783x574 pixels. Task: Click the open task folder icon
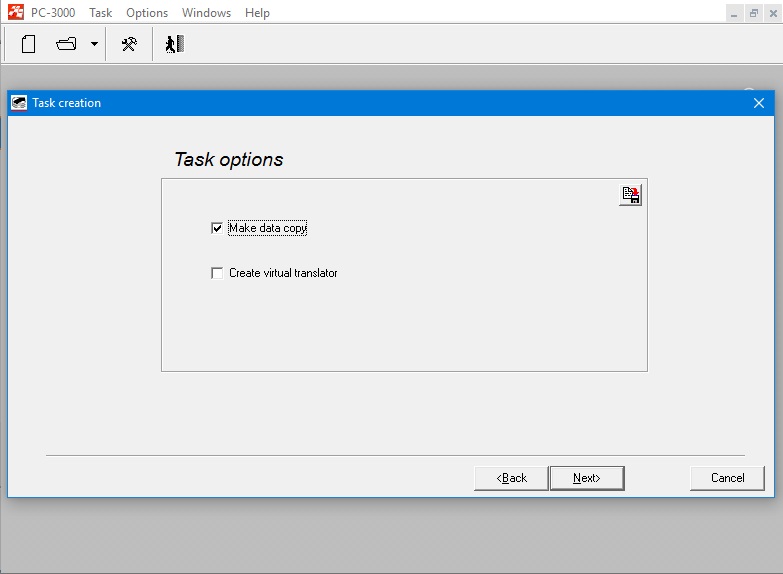(67, 44)
